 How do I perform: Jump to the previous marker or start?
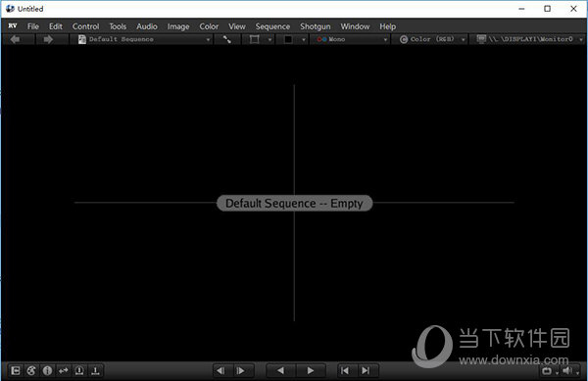coord(345,370)
